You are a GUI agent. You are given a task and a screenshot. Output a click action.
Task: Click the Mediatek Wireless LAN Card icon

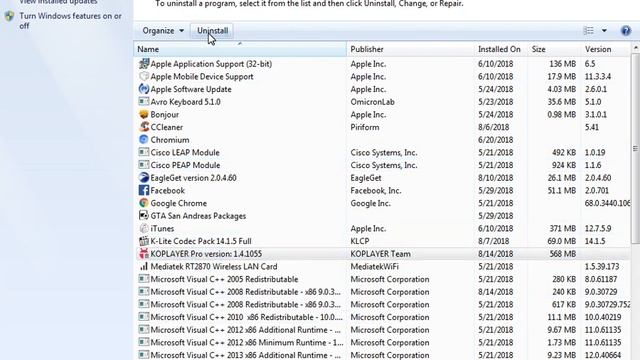144,266
